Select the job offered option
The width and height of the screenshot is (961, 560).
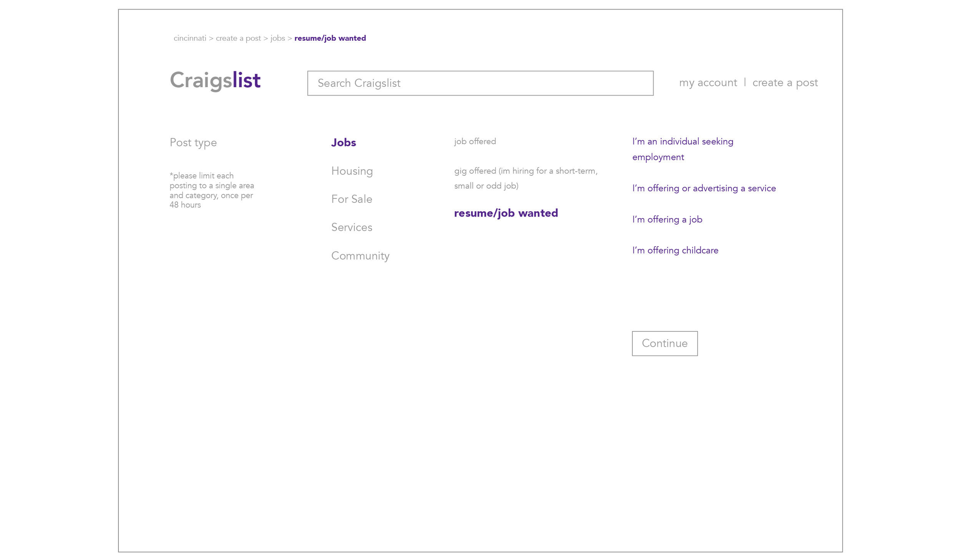(x=475, y=141)
